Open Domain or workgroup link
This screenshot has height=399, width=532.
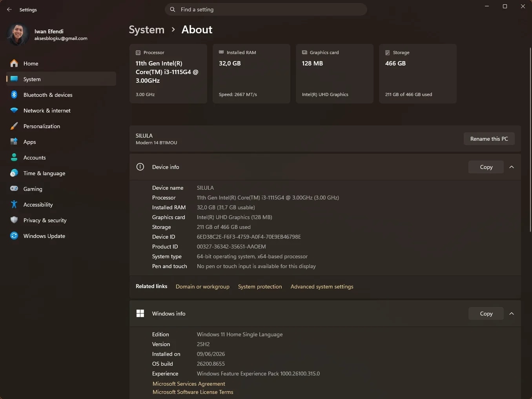[202, 287]
